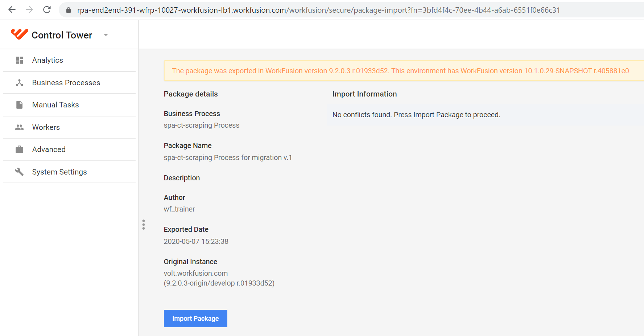Click the three-dot sidebar resize handle
Screen dimensions: 644x336
click(x=144, y=225)
